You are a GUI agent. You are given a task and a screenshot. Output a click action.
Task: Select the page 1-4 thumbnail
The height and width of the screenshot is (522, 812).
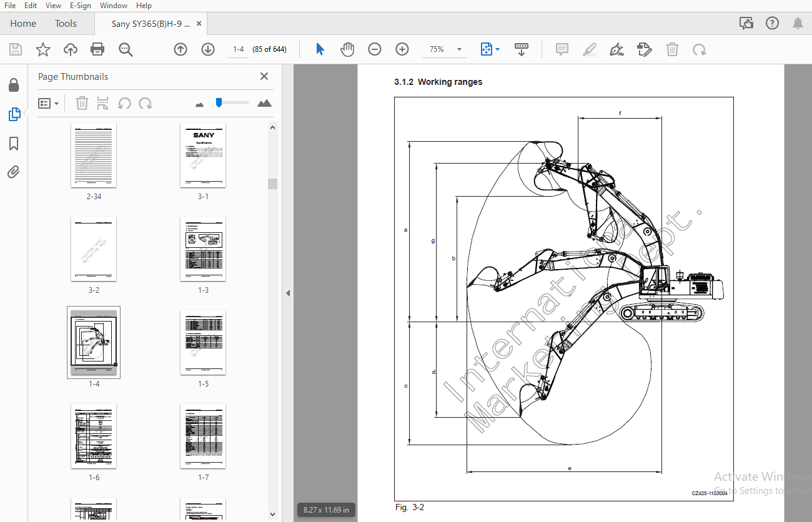coord(94,342)
